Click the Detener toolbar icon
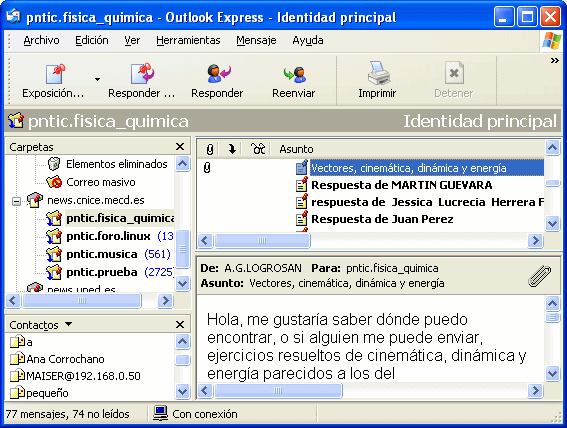Screen dimensions: 567x428 (x=454, y=73)
